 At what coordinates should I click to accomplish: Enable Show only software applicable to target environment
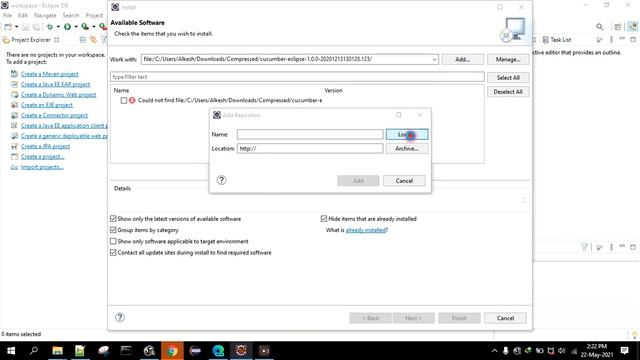[113, 241]
